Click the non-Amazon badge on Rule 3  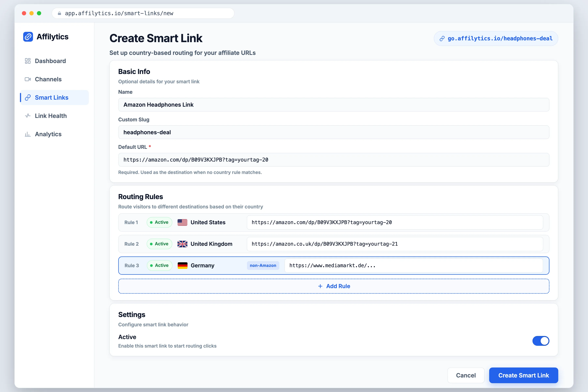point(263,266)
